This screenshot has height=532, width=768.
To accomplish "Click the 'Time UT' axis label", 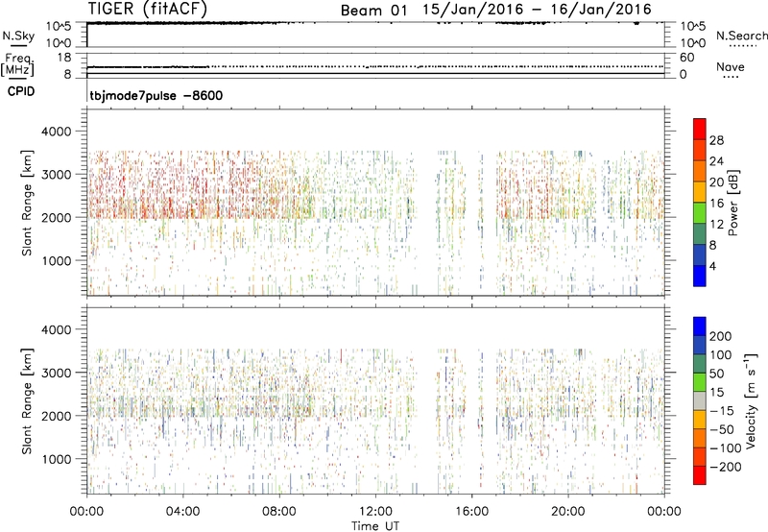I will click(375, 526).
